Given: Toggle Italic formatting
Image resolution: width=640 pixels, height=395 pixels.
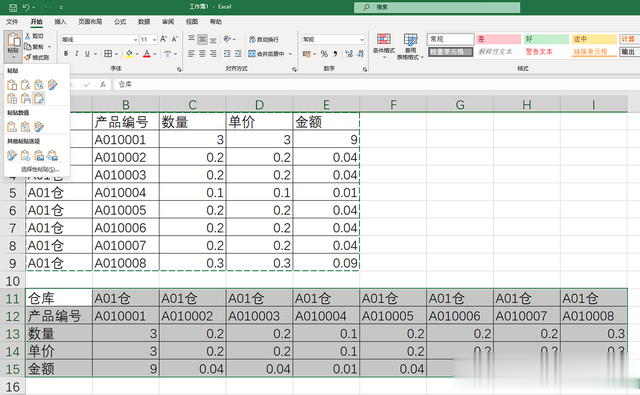Looking at the screenshot, I should click(76, 53).
